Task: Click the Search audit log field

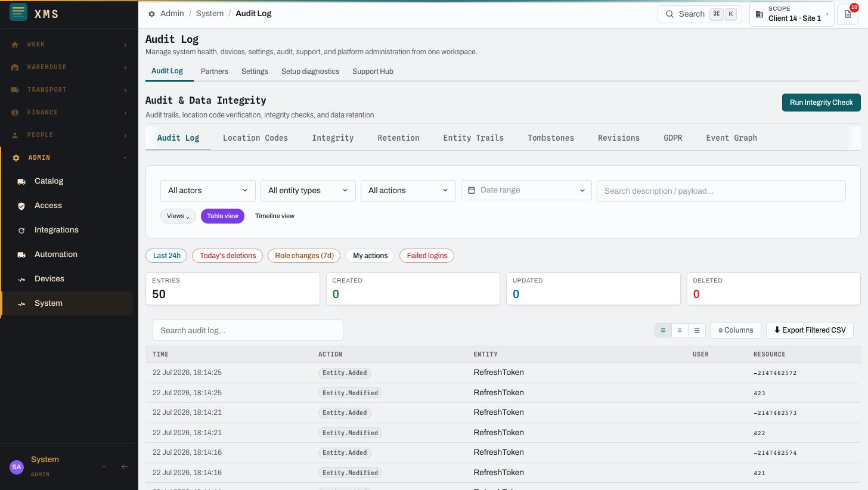Action: pyautogui.click(x=248, y=330)
